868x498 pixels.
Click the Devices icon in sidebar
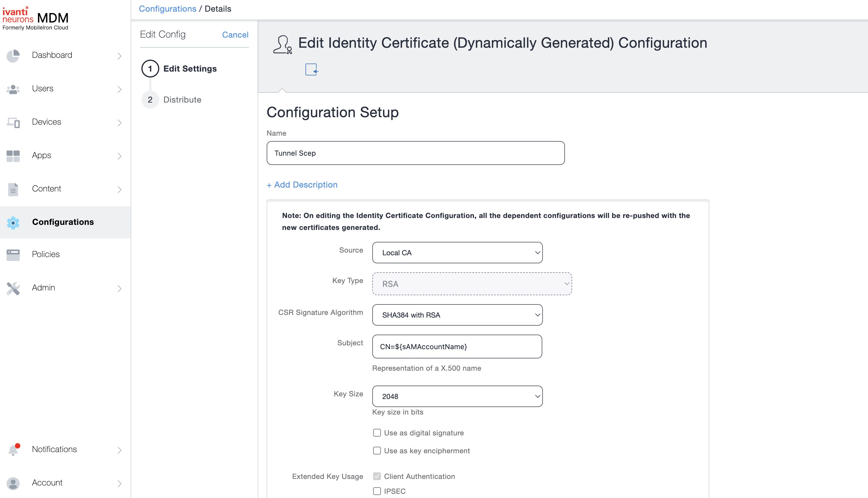pyautogui.click(x=13, y=123)
